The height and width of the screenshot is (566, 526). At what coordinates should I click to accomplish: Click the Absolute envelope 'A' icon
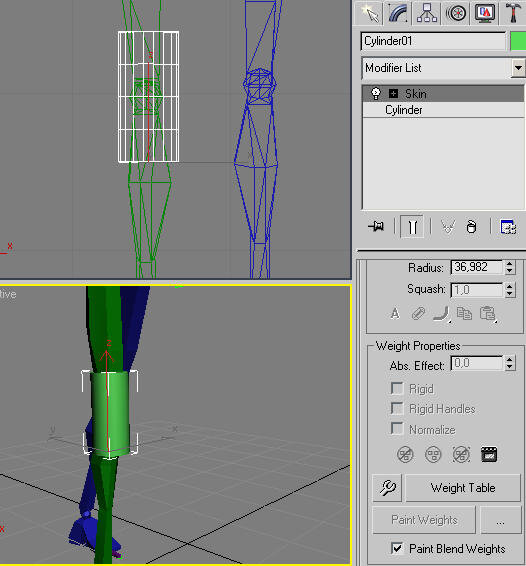click(x=395, y=313)
